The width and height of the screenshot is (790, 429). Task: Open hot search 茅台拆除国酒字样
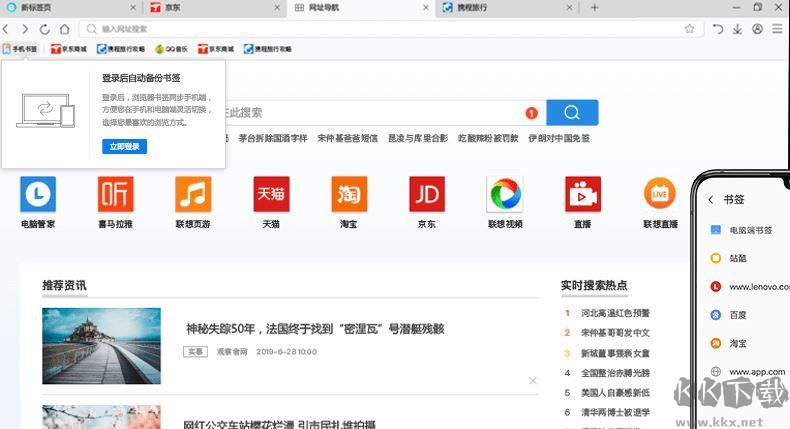click(273, 138)
